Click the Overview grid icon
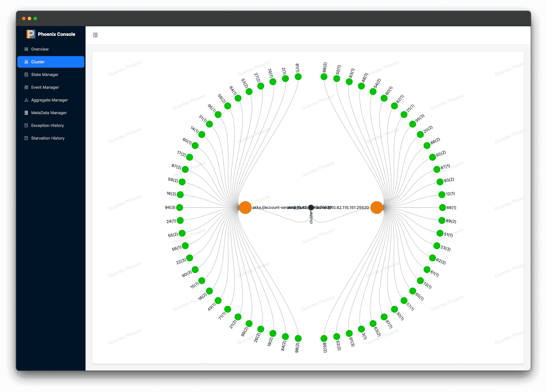Image resolution: width=547 pixels, height=392 pixels. [26, 49]
